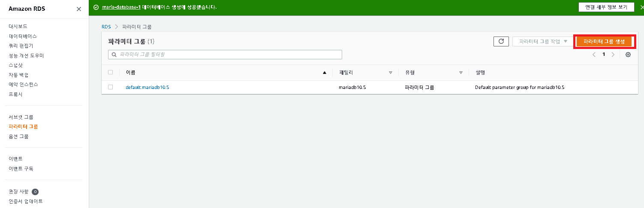Viewport: 644px width, 208px height.
Task: Click the search magnifier icon
Action: coord(114,55)
